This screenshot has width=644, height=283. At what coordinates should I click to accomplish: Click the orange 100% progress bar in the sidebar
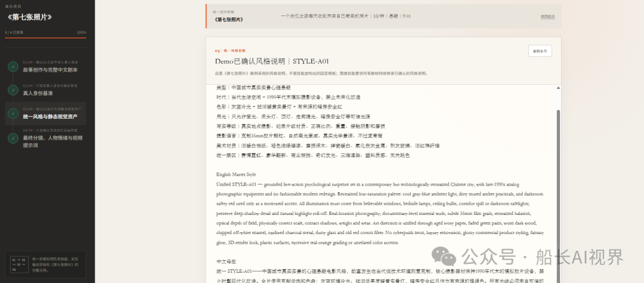[45, 38]
